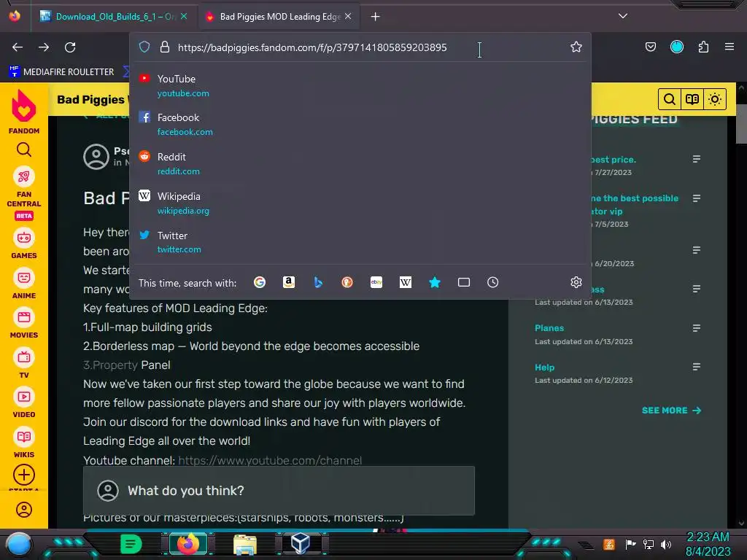
Task: Close the Bad Piggies MOD tab
Action: click(348, 16)
